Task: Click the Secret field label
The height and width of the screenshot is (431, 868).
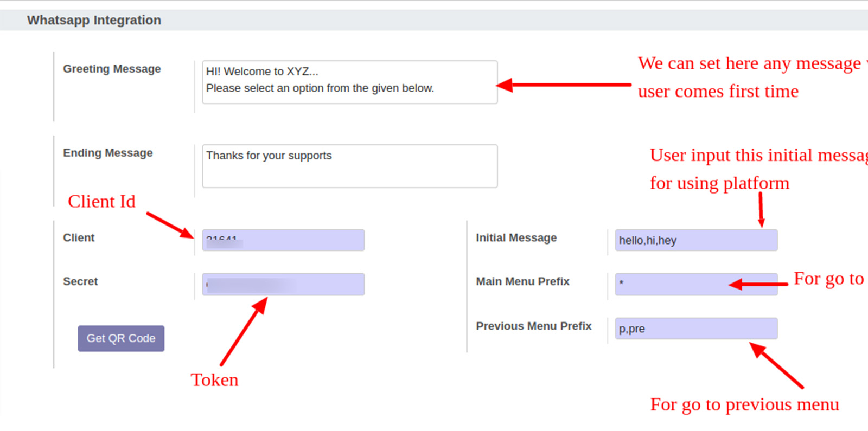Action: click(x=80, y=281)
